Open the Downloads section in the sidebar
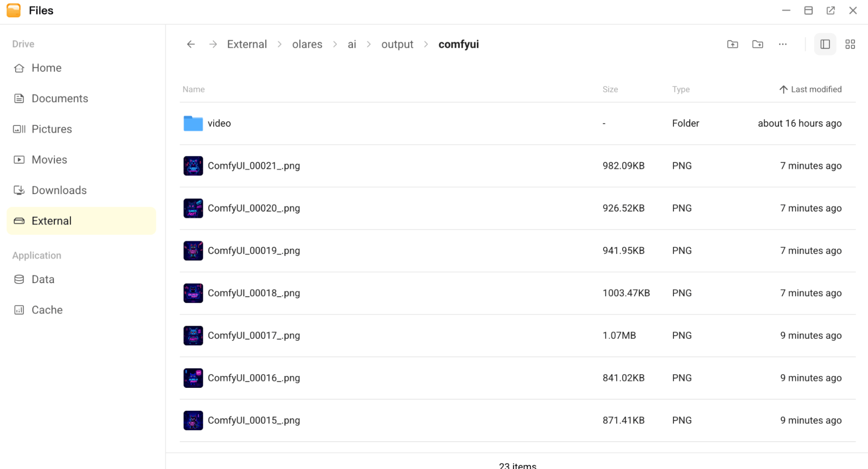868x469 pixels. (59, 190)
